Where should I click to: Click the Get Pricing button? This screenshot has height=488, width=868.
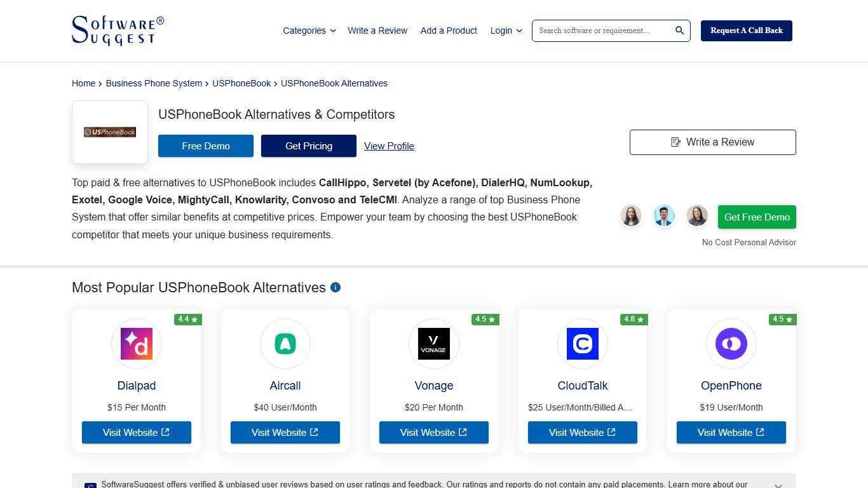(x=309, y=146)
